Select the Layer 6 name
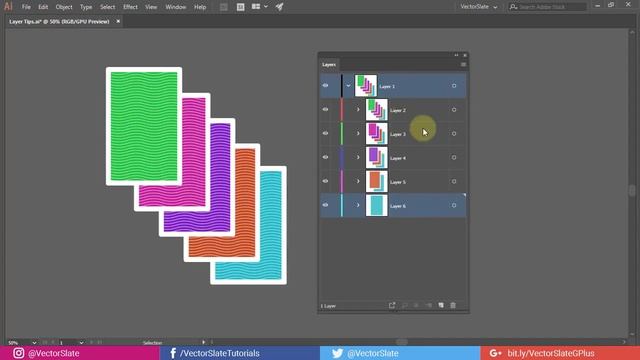The height and width of the screenshot is (360, 640). 398,206
